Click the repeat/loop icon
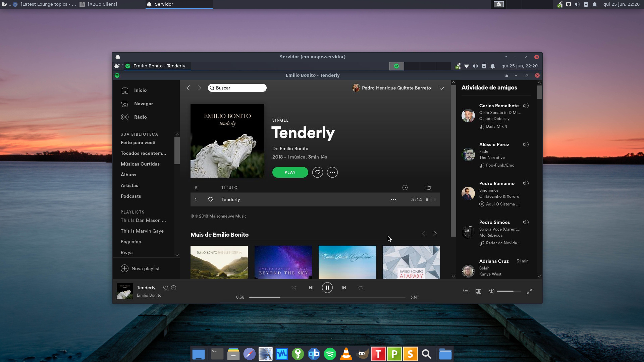Image resolution: width=644 pixels, height=362 pixels. [361, 287]
